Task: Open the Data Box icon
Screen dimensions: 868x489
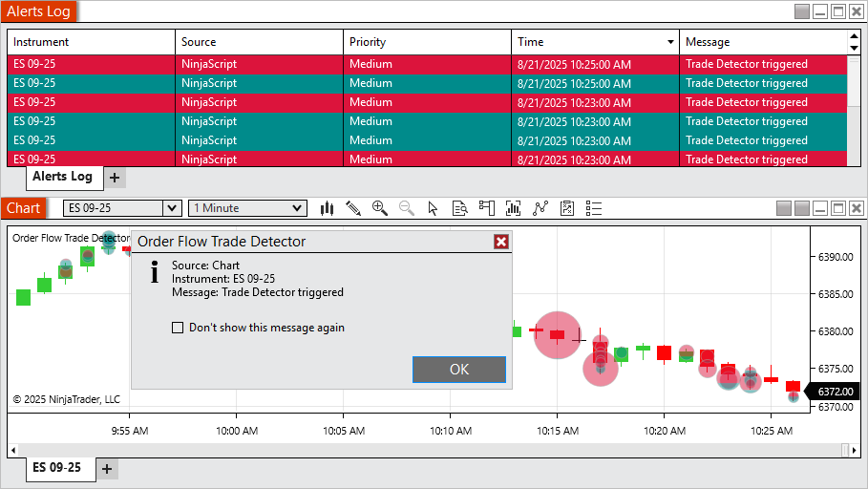Action: [x=459, y=208]
